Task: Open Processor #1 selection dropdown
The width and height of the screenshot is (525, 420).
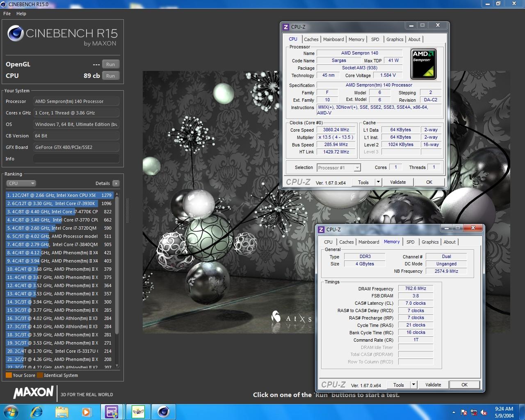Action: 338,168
